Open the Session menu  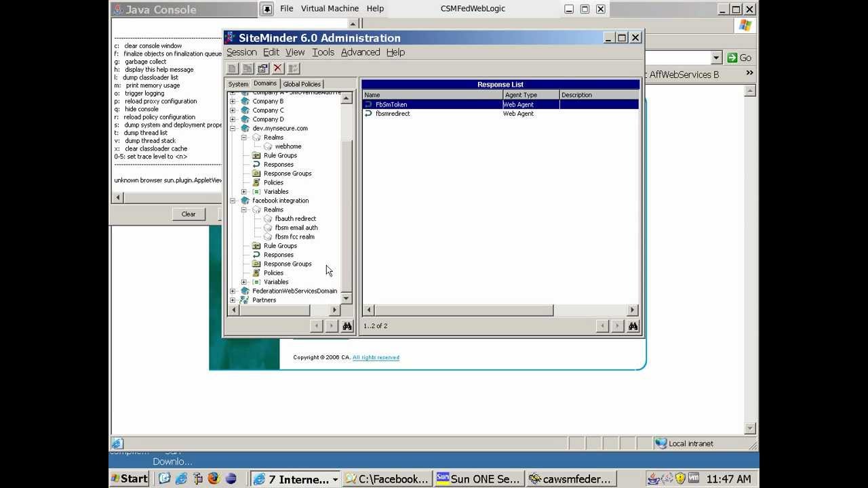point(241,52)
